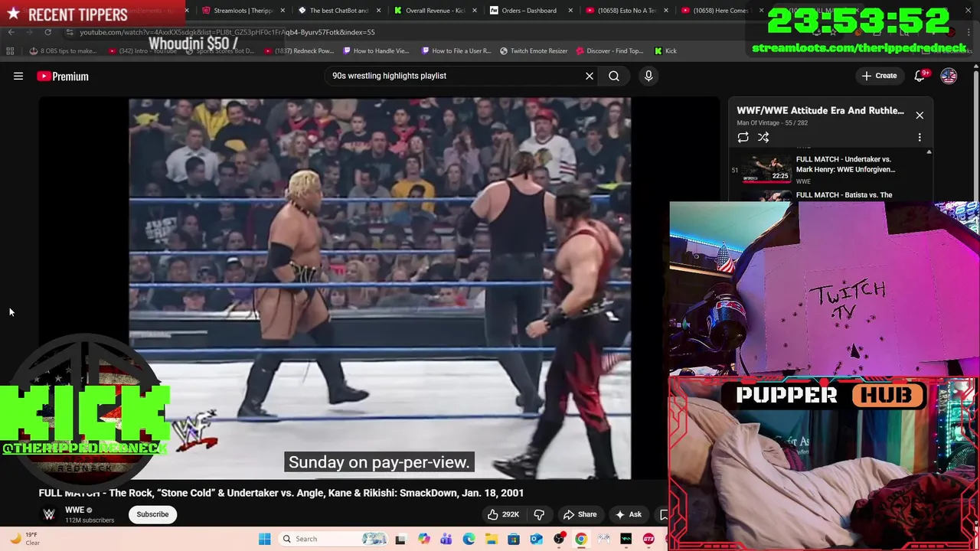Image resolution: width=980 pixels, height=551 pixels.
Task: Open '8 OBS tips to make' bookmark
Action: pyautogui.click(x=64, y=51)
